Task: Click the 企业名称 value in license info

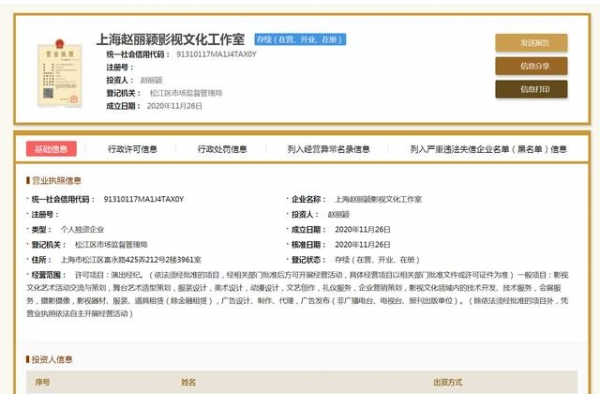Action: 378,199
